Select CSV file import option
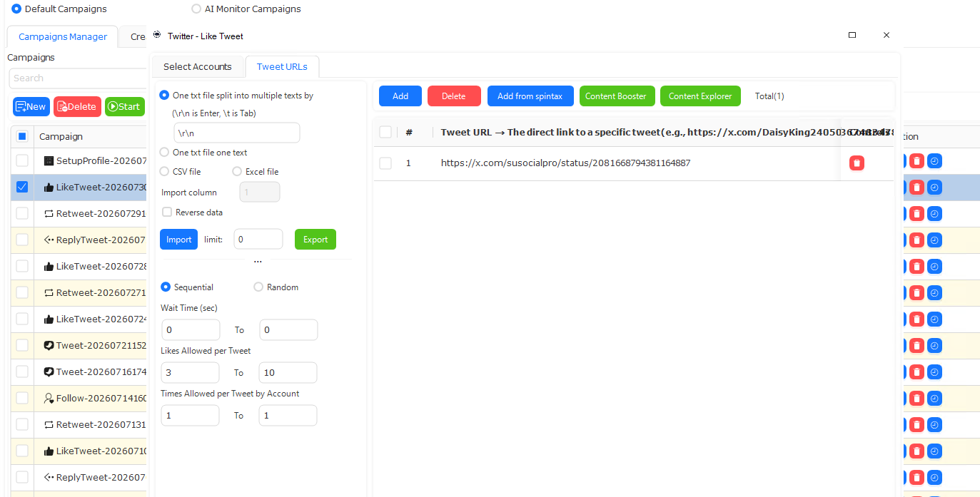The width and height of the screenshot is (980, 497). 165,172
